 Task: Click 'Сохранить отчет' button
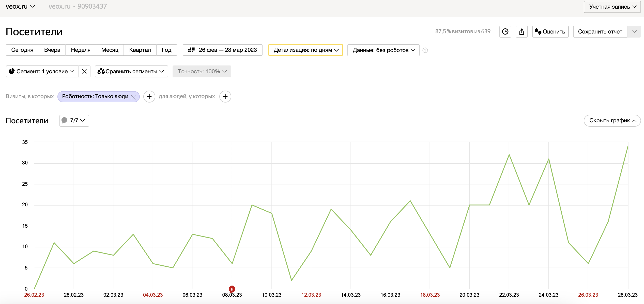click(x=600, y=31)
